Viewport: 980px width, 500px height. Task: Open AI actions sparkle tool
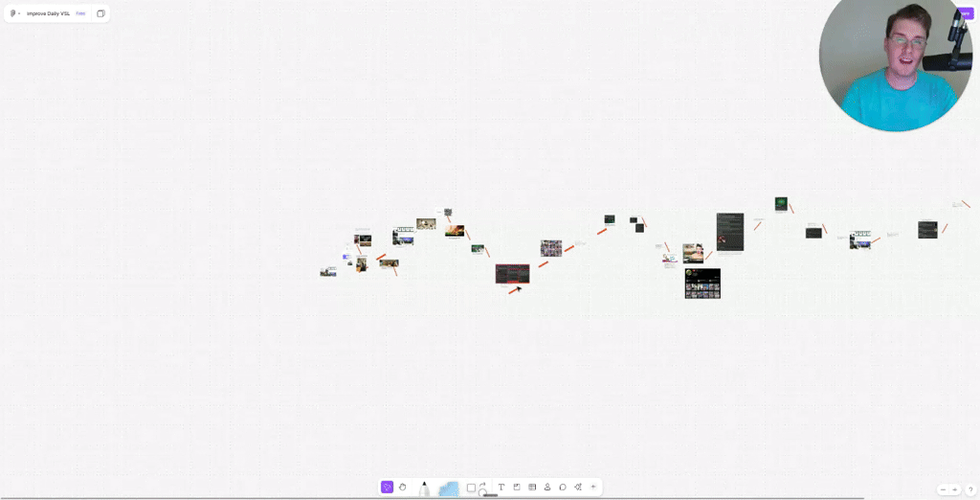tap(578, 487)
